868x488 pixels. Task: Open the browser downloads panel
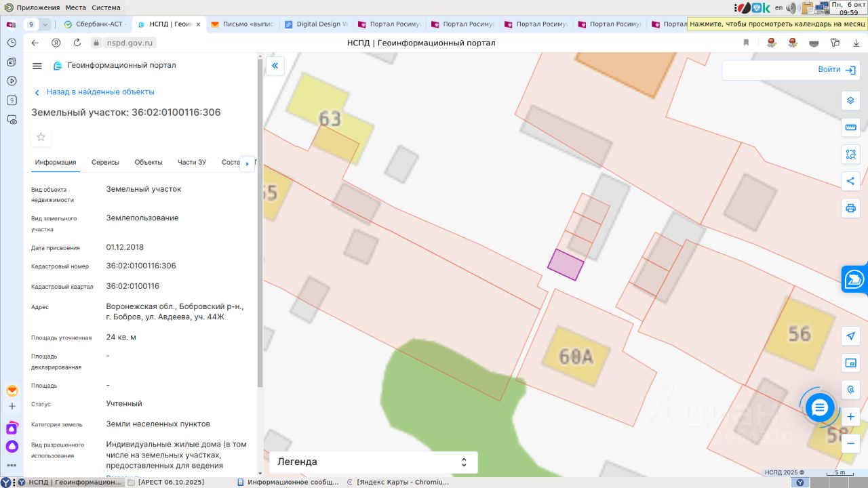coord(854,43)
